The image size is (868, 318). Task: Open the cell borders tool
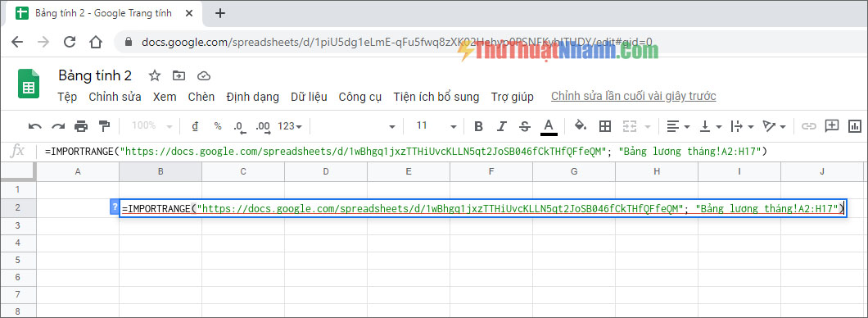[605, 126]
